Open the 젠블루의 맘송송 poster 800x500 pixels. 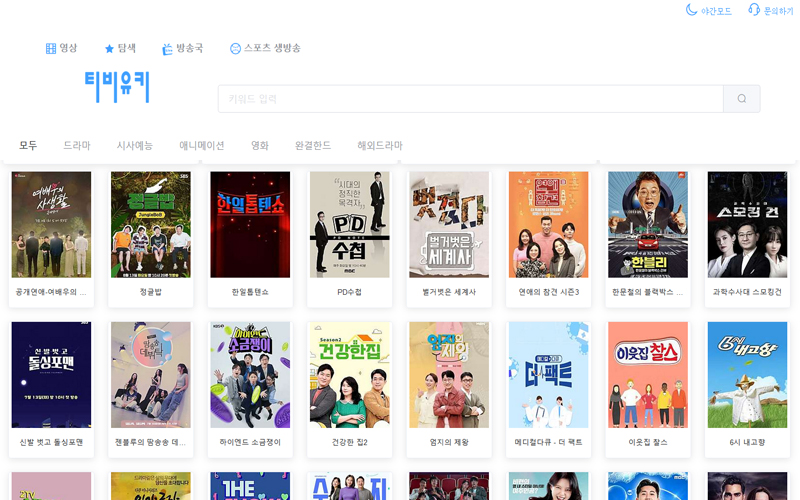click(x=151, y=374)
